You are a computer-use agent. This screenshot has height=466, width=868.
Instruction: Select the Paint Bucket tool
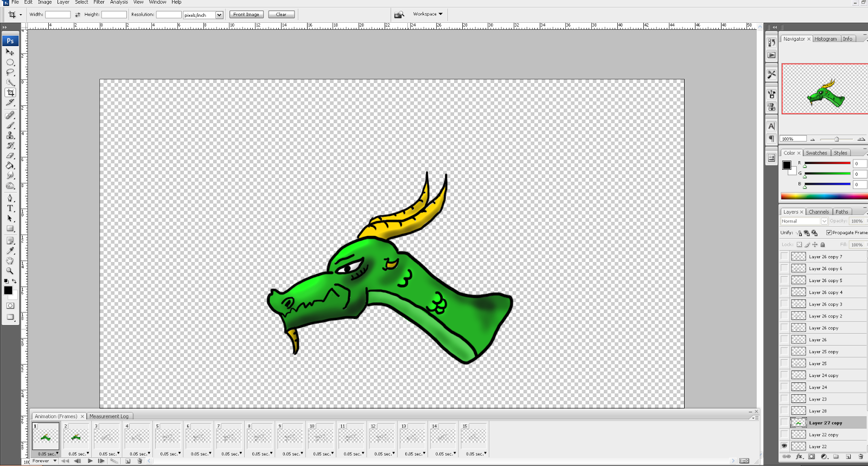click(x=10, y=165)
